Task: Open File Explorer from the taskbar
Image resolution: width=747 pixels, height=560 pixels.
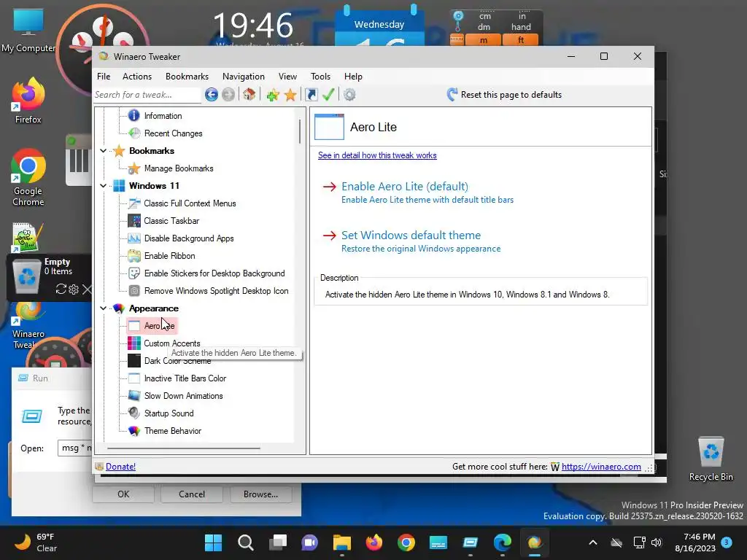Action: [x=342, y=542]
